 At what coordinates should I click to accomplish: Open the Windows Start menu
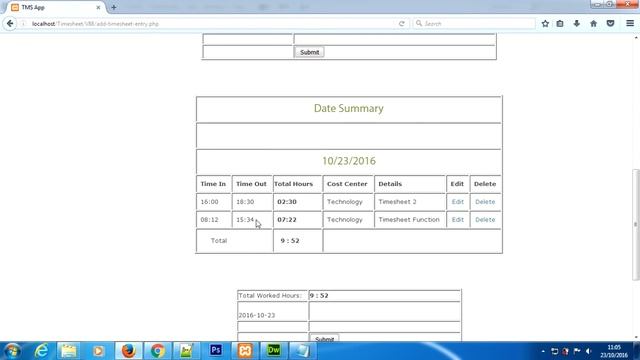click(12, 351)
